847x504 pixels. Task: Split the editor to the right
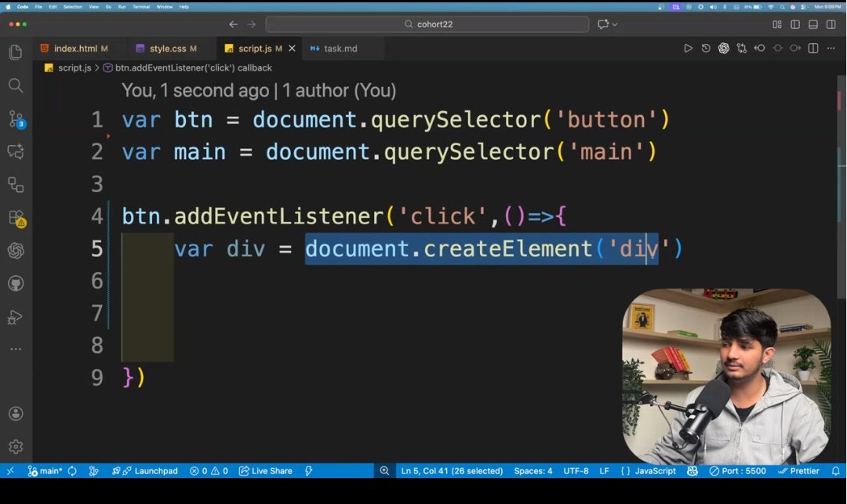[813, 48]
